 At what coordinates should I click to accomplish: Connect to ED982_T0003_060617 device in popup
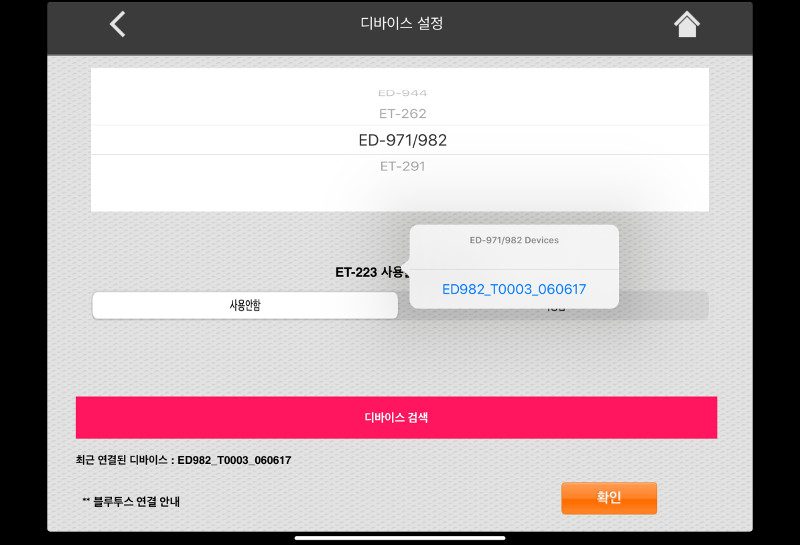[514, 289]
